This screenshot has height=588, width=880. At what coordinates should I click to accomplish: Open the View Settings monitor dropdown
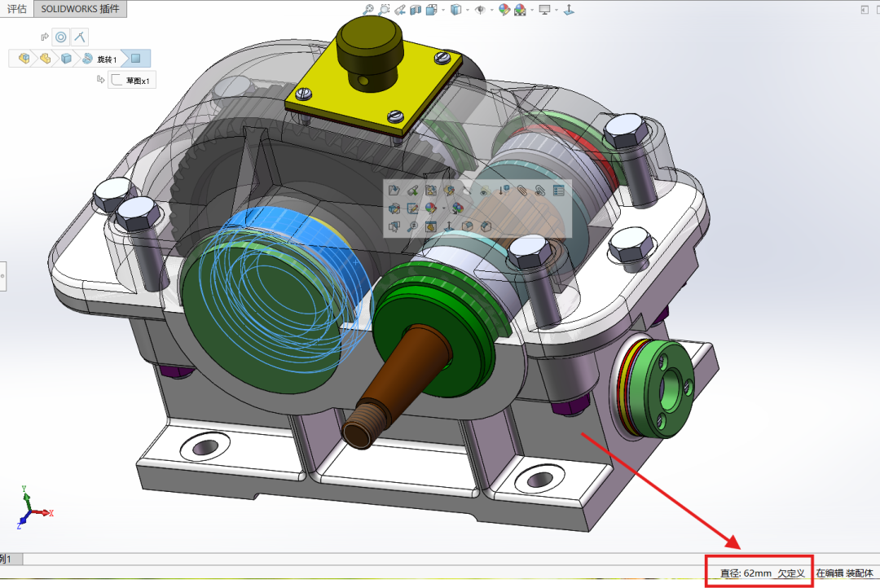click(555, 10)
